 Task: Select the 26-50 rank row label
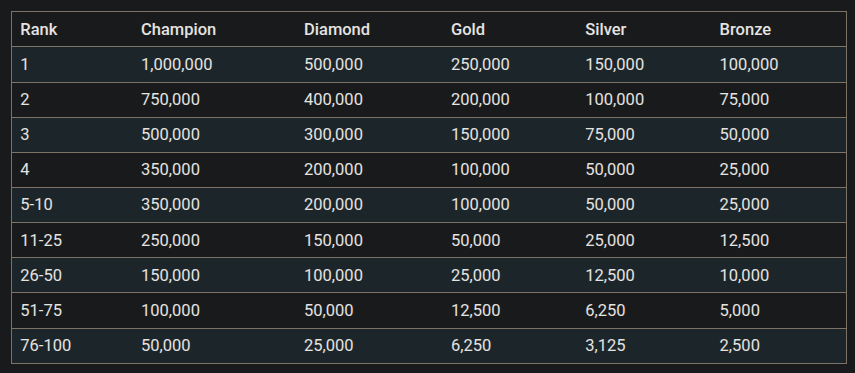coord(41,275)
